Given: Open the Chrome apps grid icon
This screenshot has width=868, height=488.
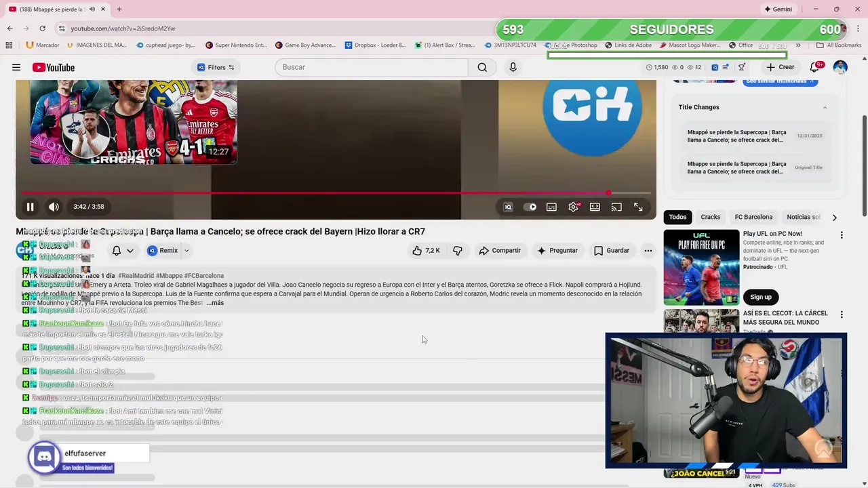Looking at the screenshot, I should click(x=9, y=45).
